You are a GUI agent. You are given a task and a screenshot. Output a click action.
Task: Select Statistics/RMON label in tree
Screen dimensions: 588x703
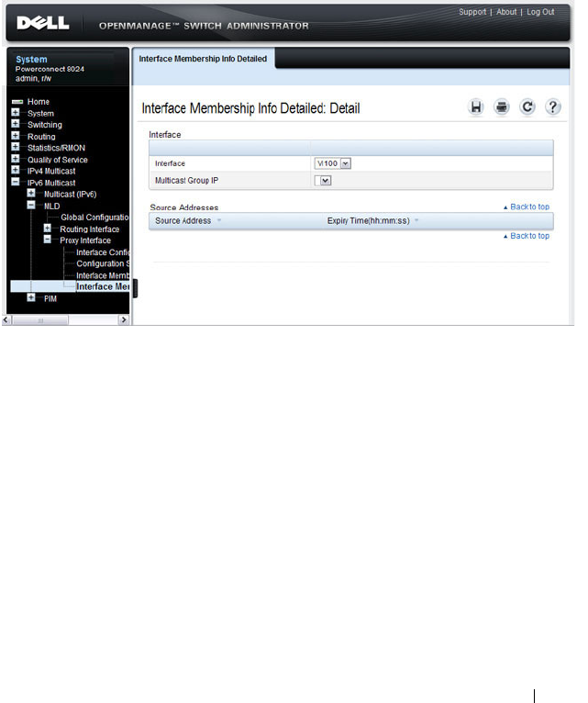click(x=56, y=148)
